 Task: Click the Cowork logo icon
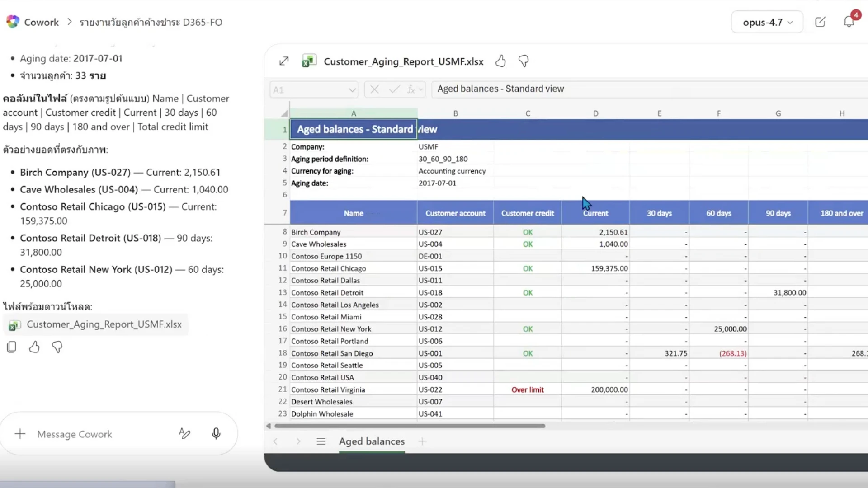[13, 22]
